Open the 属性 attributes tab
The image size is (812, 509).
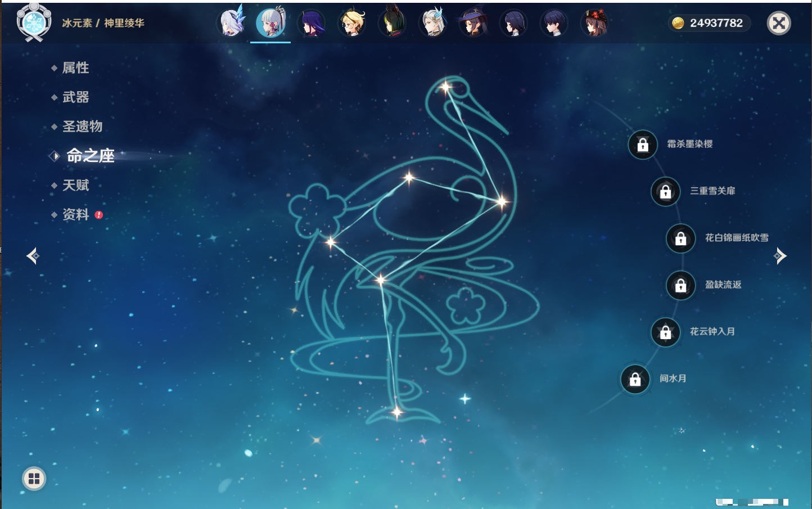pos(75,68)
